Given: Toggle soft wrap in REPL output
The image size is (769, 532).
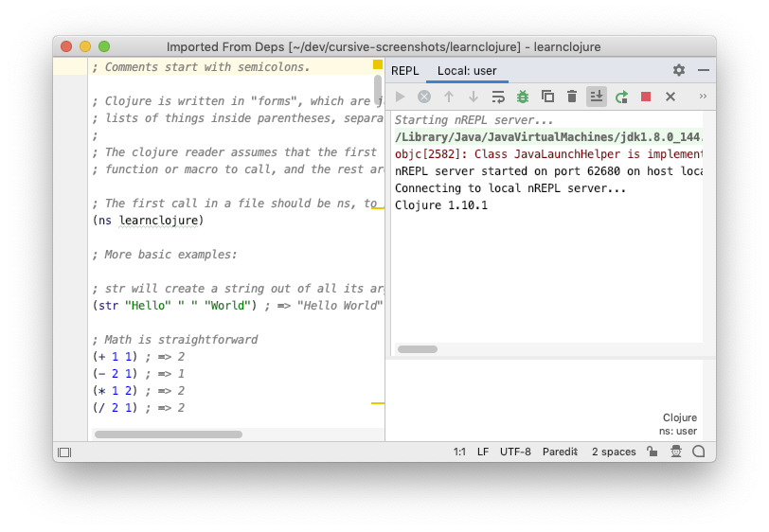Looking at the screenshot, I should 498,97.
